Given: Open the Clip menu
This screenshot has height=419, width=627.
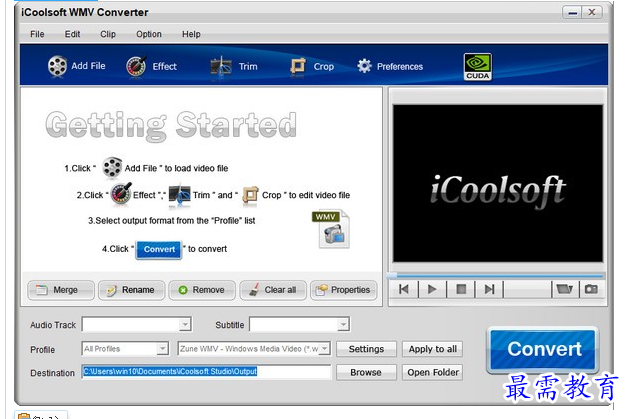Looking at the screenshot, I should click(108, 34).
